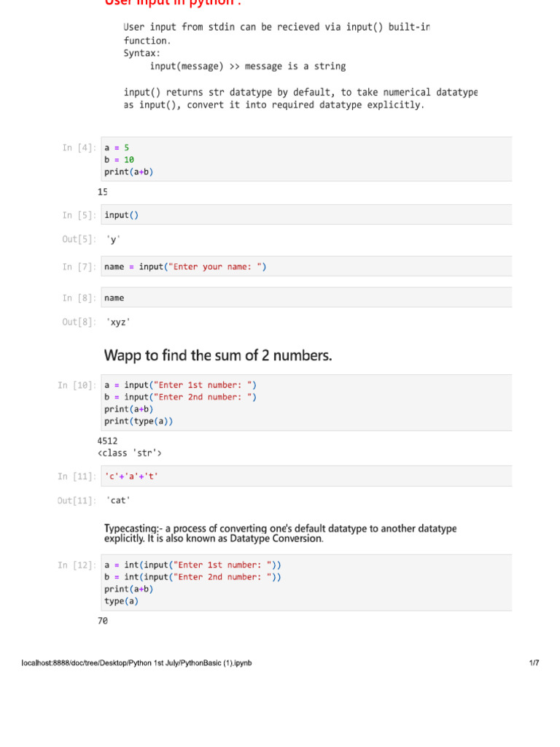The height and width of the screenshot is (747, 560).
Task: Click the localhost:8888 notebook path in footer
Action: [136, 662]
